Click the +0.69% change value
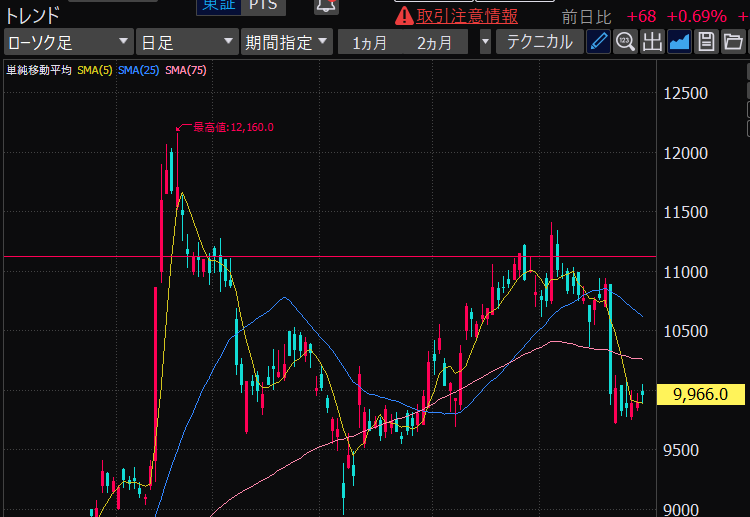750x517 pixels. (696, 17)
